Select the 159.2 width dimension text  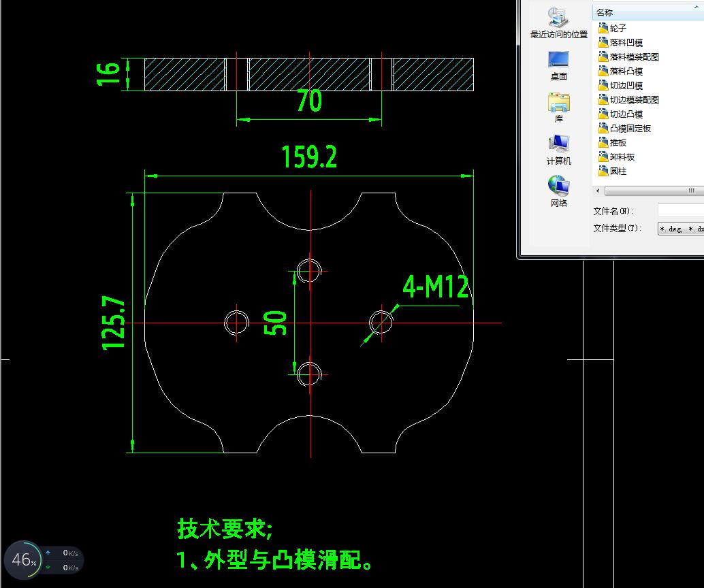click(x=309, y=157)
